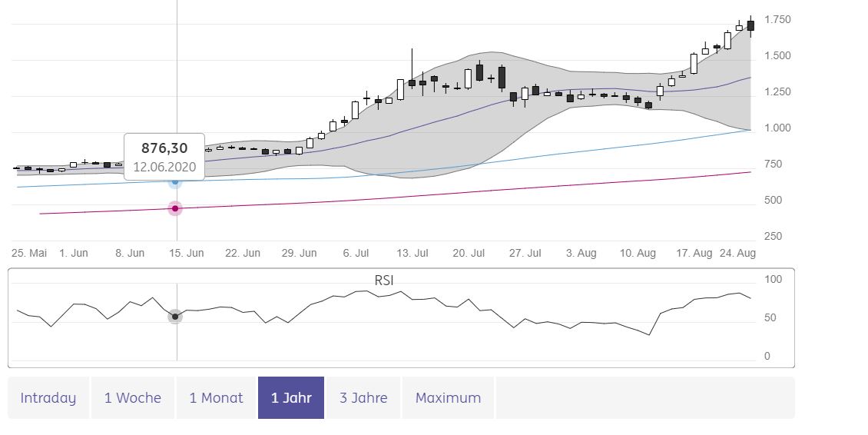Screen dimensions: 868x435
Task: Click the 1.750 price axis label
Action: (x=777, y=20)
